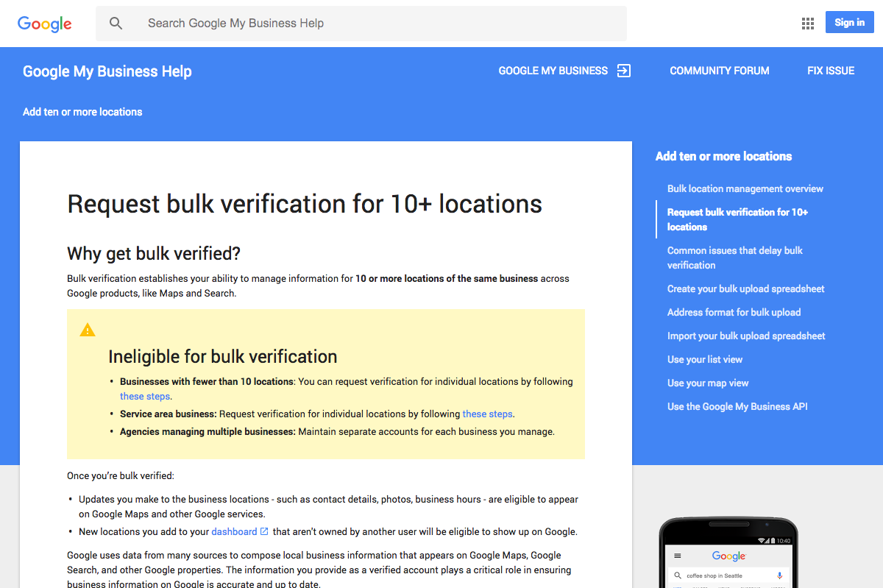Click the Ineligible for bulk verification heading

coord(223,357)
